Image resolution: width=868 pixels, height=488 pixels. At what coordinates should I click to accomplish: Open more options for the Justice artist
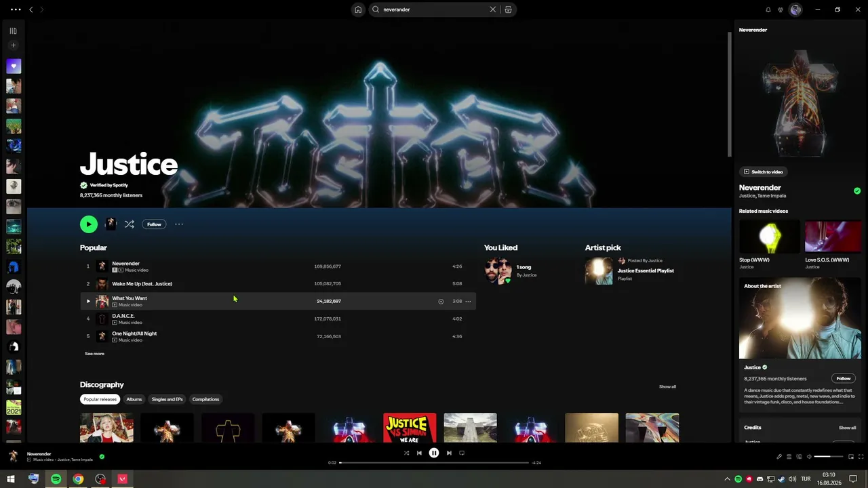coord(179,224)
